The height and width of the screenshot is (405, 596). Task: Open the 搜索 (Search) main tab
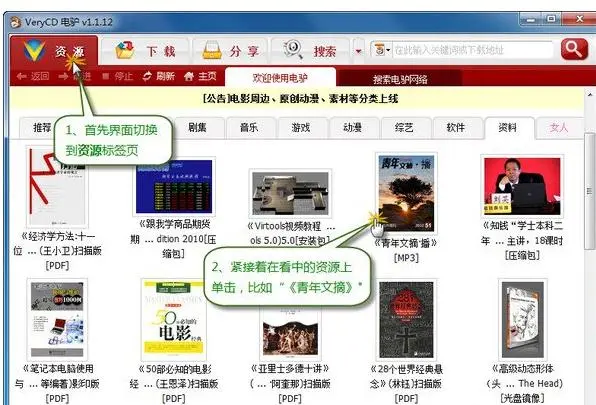[x=311, y=51]
